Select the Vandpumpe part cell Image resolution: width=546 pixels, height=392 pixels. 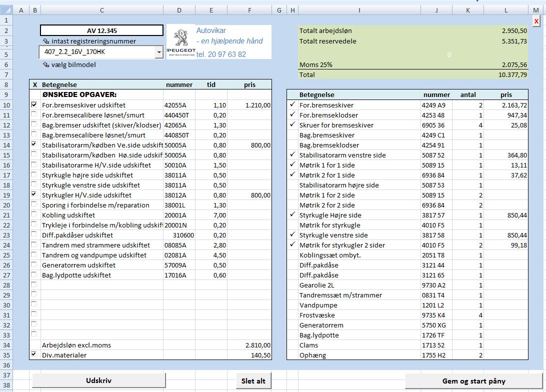(359, 305)
